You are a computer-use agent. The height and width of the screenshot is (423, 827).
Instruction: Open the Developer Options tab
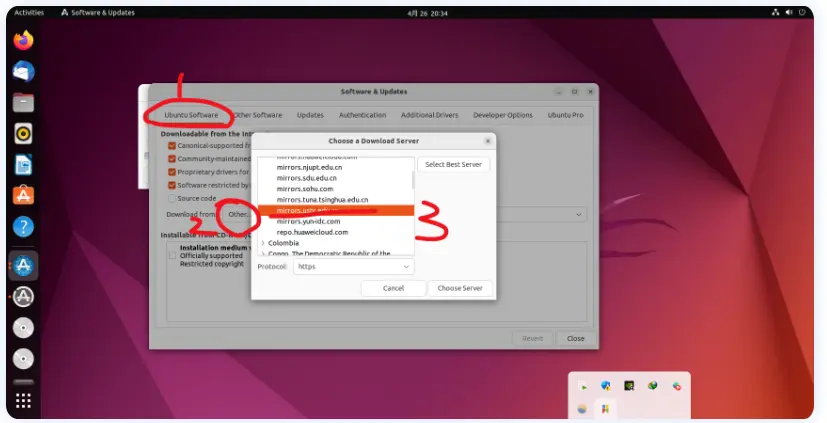click(x=503, y=115)
